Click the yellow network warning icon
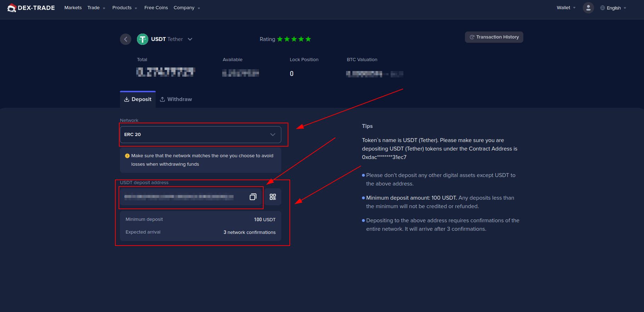The width and height of the screenshot is (644, 312). pos(127,156)
